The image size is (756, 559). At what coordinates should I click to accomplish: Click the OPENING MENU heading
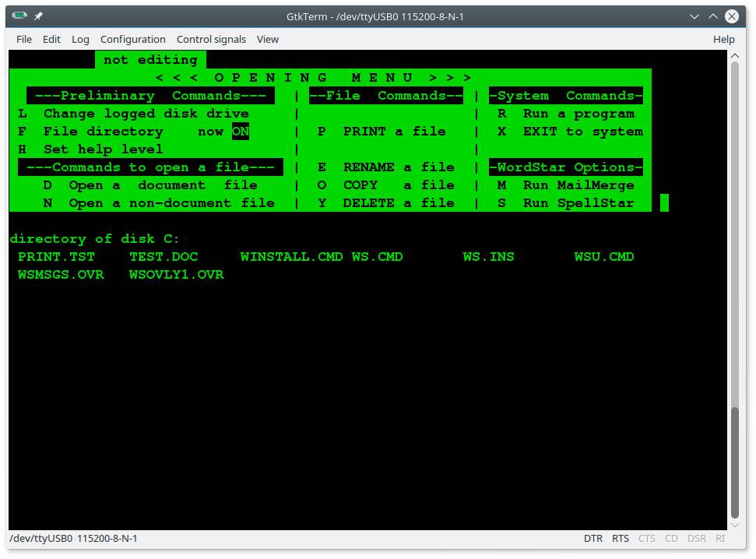(314, 78)
